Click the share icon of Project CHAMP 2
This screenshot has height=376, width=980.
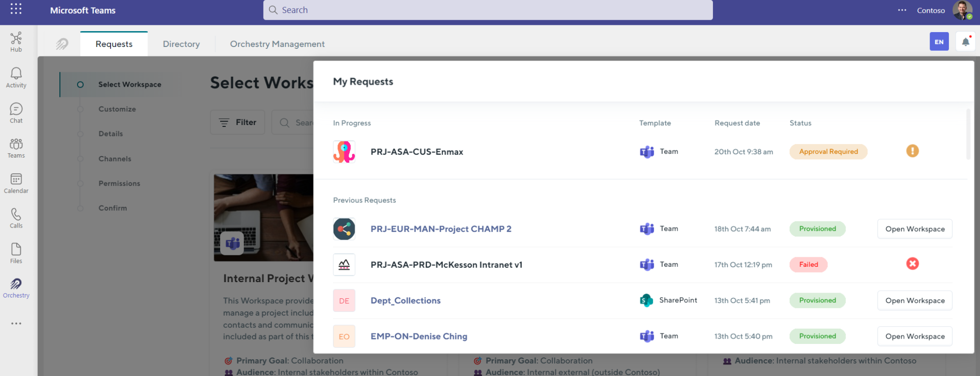[344, 229]
